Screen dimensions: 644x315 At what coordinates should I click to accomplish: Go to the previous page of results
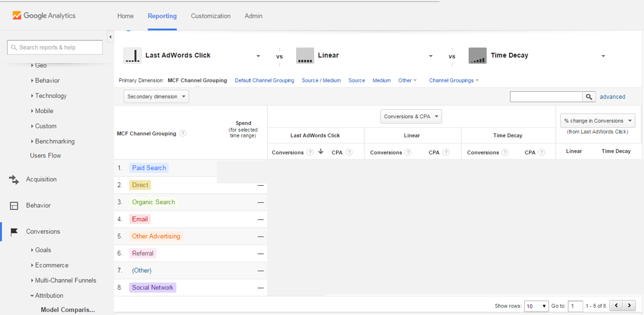[616, 306]
